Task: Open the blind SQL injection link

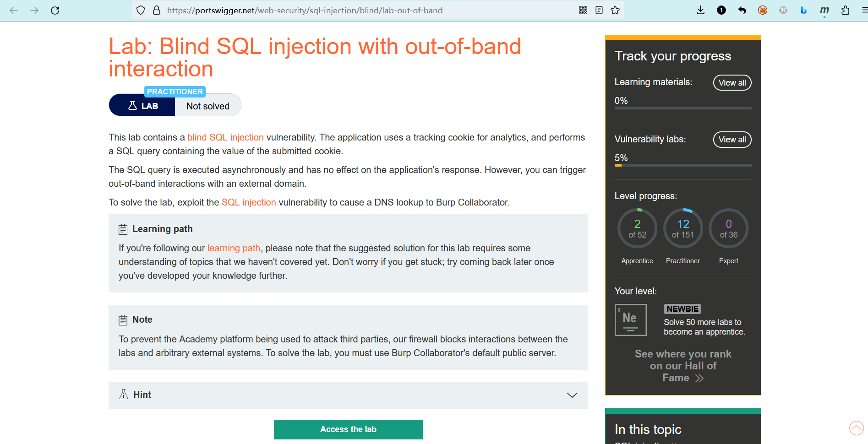Action: click(225, 137)
